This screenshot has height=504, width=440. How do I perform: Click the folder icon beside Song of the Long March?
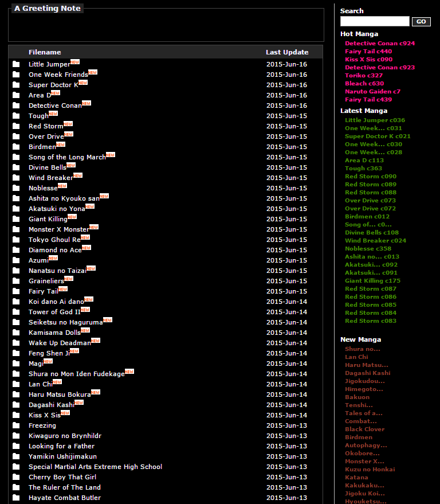point(16,157)
